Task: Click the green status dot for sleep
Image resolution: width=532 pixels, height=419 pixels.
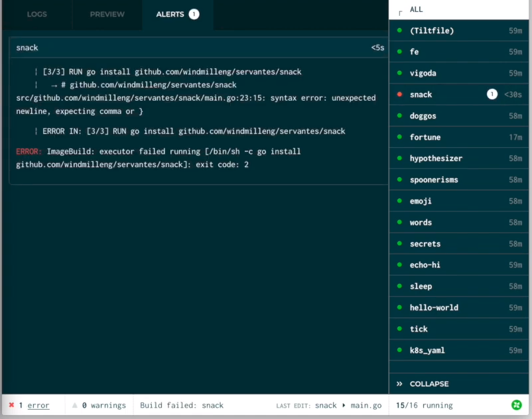Action: tap(400, 286)
